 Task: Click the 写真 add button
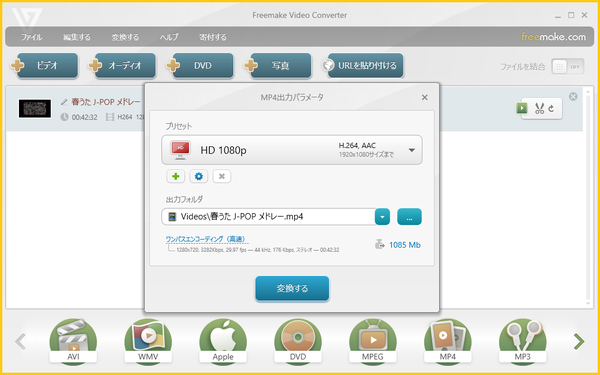(277, 65)
